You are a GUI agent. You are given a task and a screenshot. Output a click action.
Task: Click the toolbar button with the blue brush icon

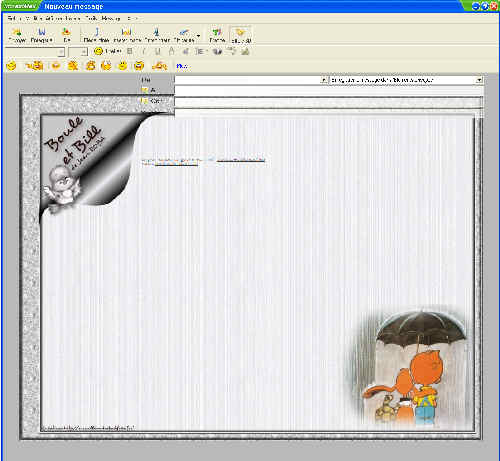tap(184, 35)
